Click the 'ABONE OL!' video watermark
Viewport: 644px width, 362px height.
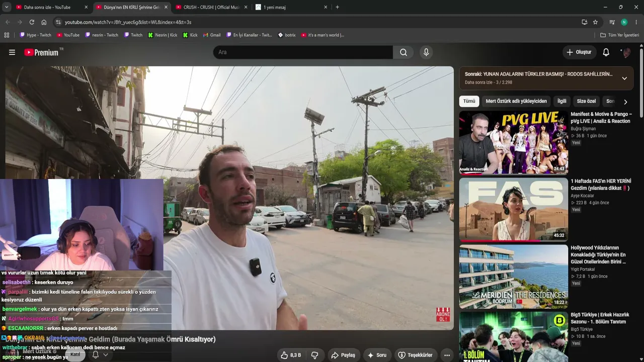(x=443, y=315)
